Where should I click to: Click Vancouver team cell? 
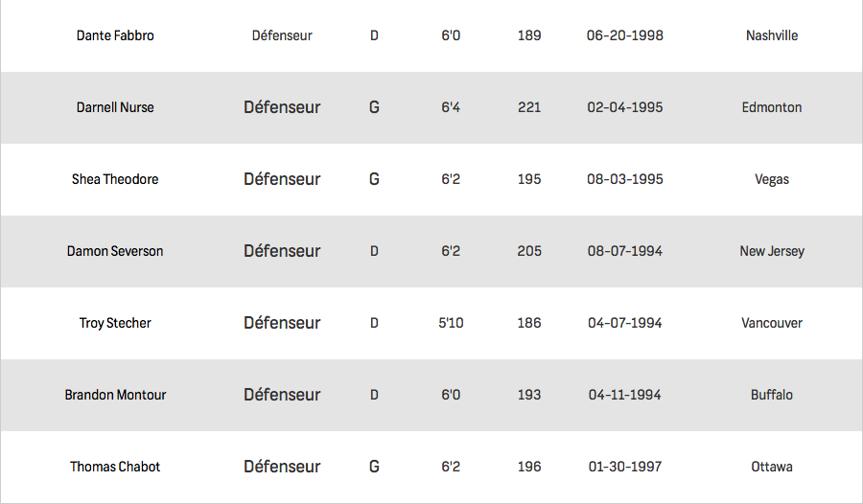pyautogui.click(x=772, y=323)
